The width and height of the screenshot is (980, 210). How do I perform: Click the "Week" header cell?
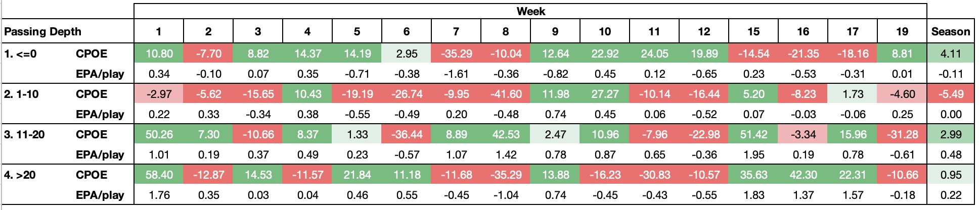point(530,11)
